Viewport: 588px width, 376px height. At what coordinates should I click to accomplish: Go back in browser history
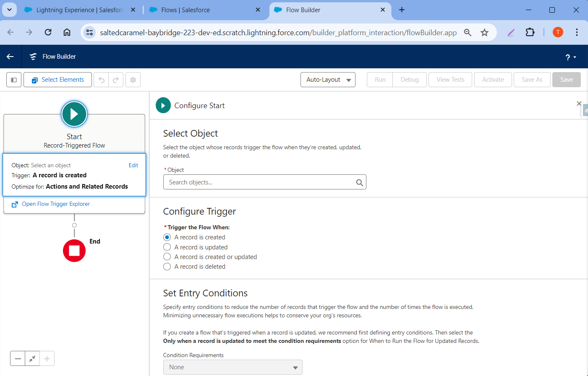10,32
